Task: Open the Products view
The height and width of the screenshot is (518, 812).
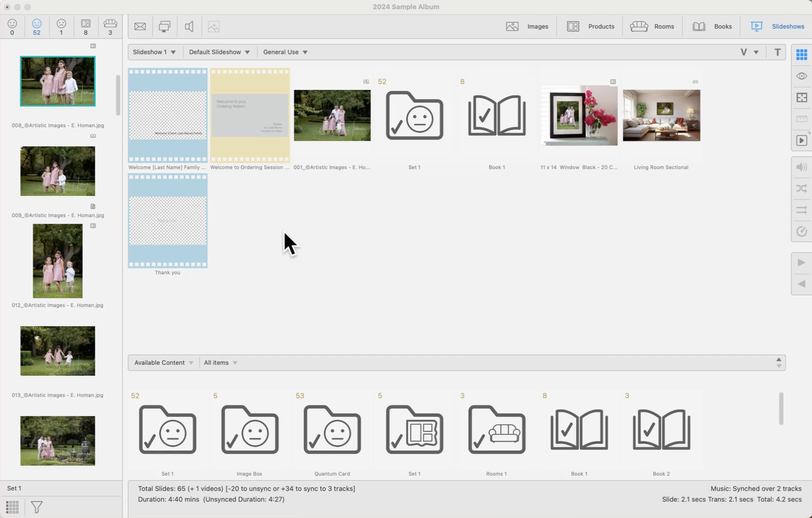Action: 591,27
